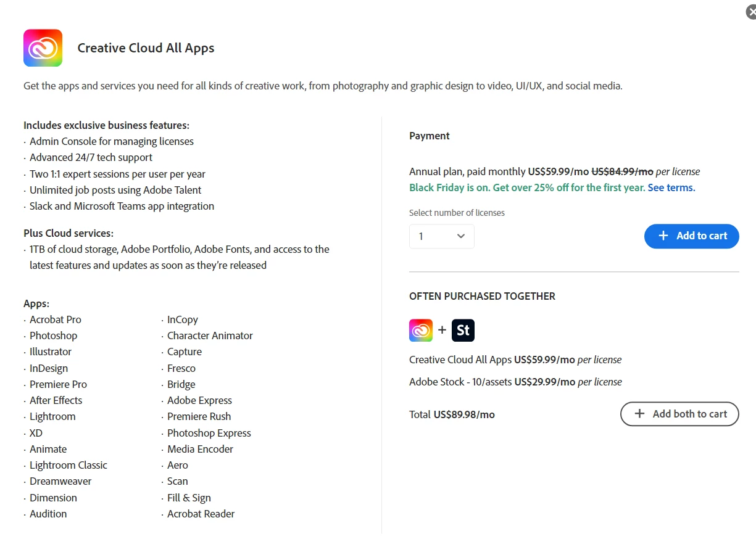Click Animate in the apps list
Image resolution: width=756 pixels, height=560 pixels.
[48, 449]
